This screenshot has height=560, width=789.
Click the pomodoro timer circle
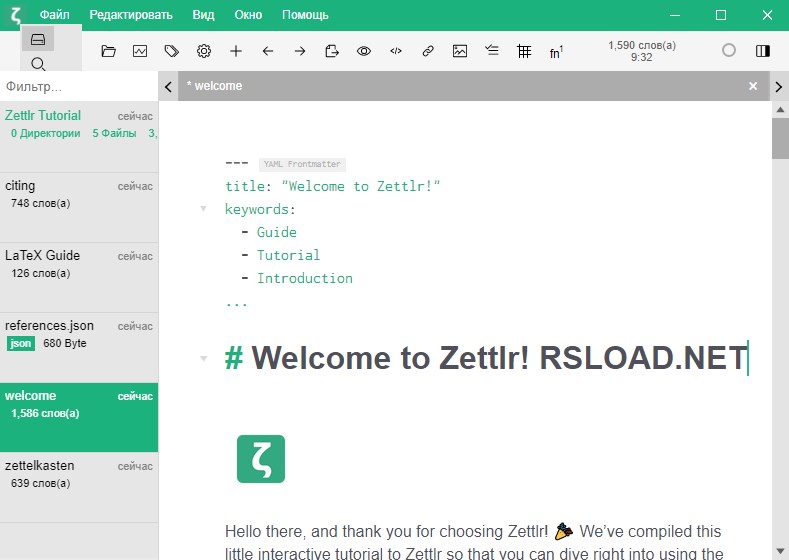click(729, 50)
